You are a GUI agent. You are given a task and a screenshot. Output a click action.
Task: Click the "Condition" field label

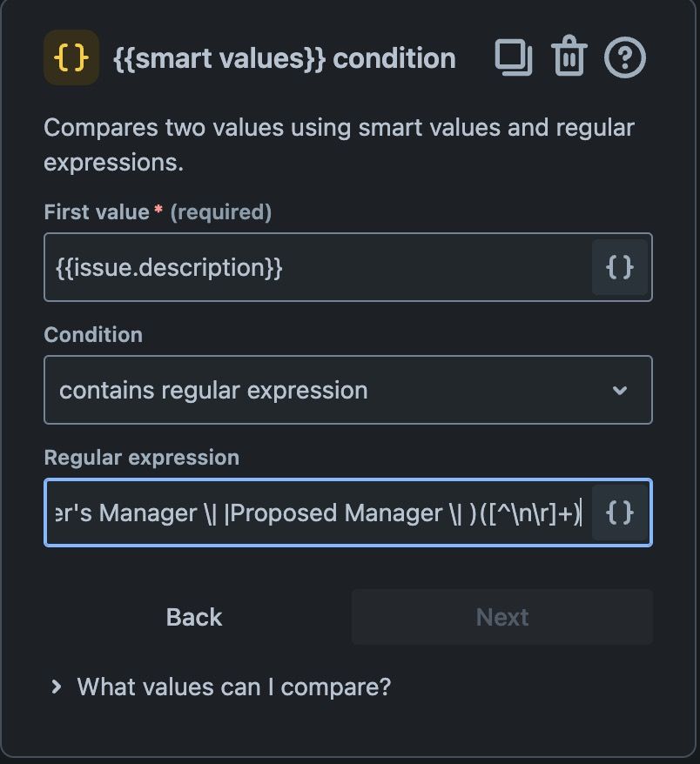coord(93,335)
